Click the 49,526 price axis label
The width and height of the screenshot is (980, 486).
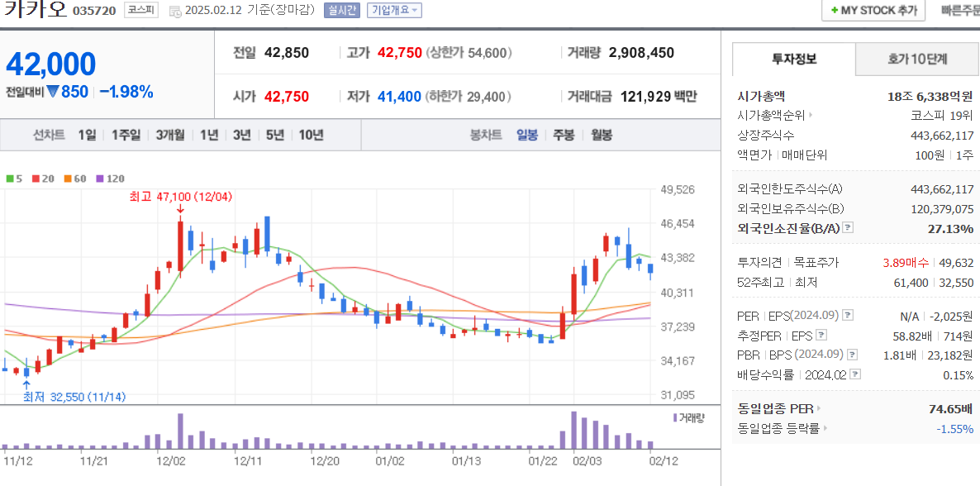click(x=678, y=189)
